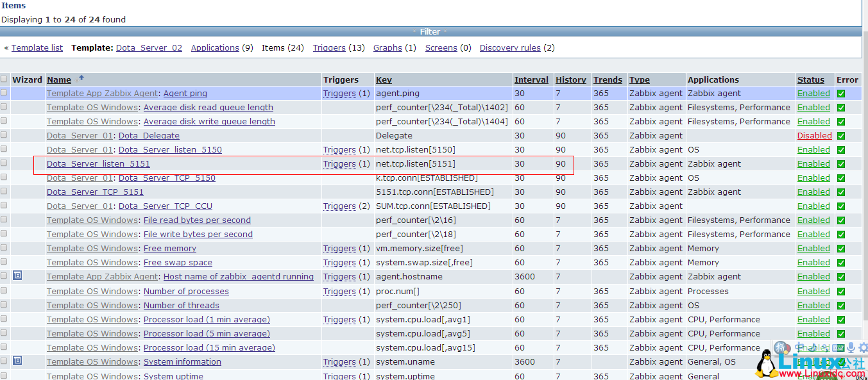Viewport: 868px width, 380px height.
Task: Click the left chevron beside the Filter label
Action: coord(414,31)
